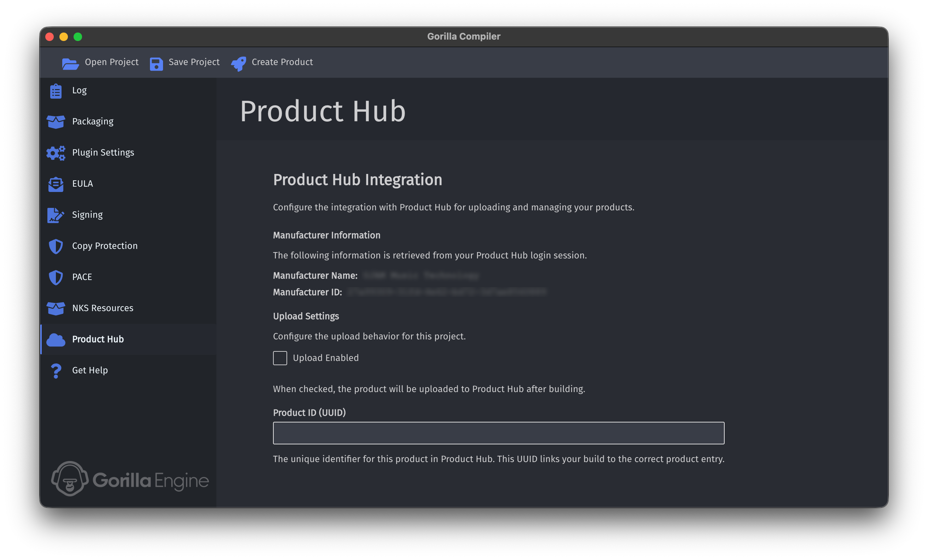Click the Log clipboard icon

pyautogui.click(x=56, y=91)
